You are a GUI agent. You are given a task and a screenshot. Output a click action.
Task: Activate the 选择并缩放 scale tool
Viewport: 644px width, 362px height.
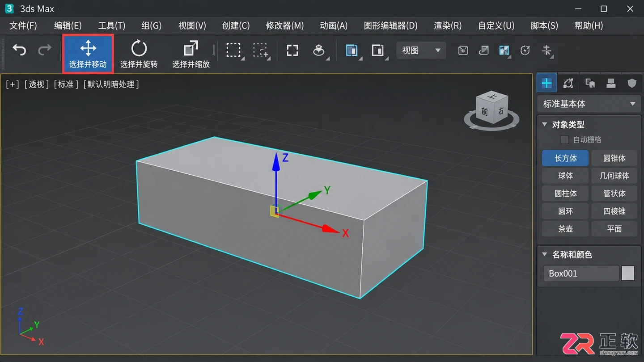[x=191, y=54]
